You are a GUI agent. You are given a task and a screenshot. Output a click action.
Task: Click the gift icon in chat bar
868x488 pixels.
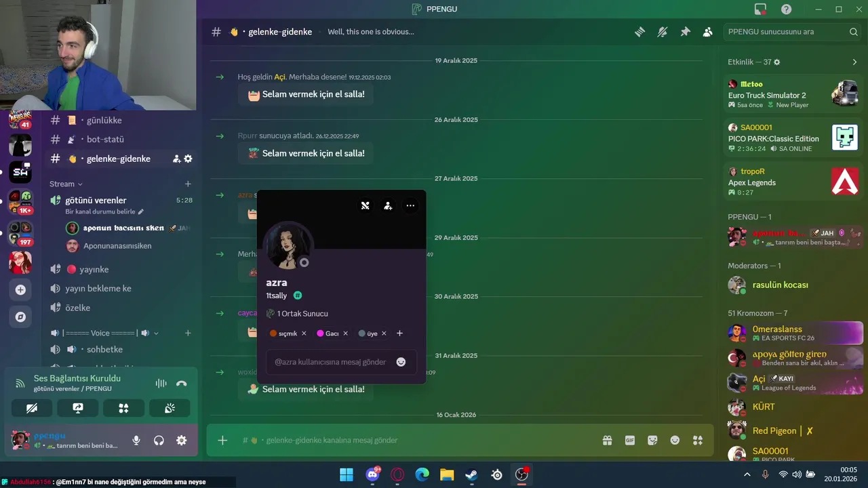(x=607, y=441)
